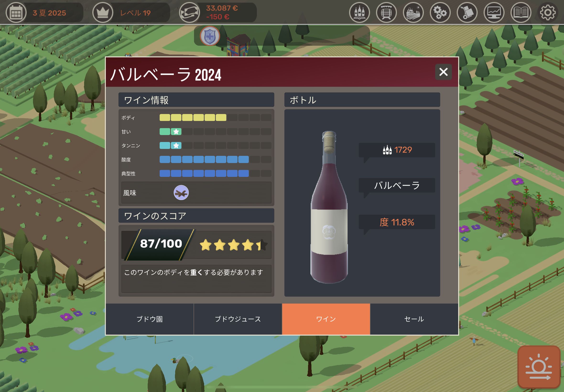
Task: Click the wine bottle image
Action: tap(329, 207)
